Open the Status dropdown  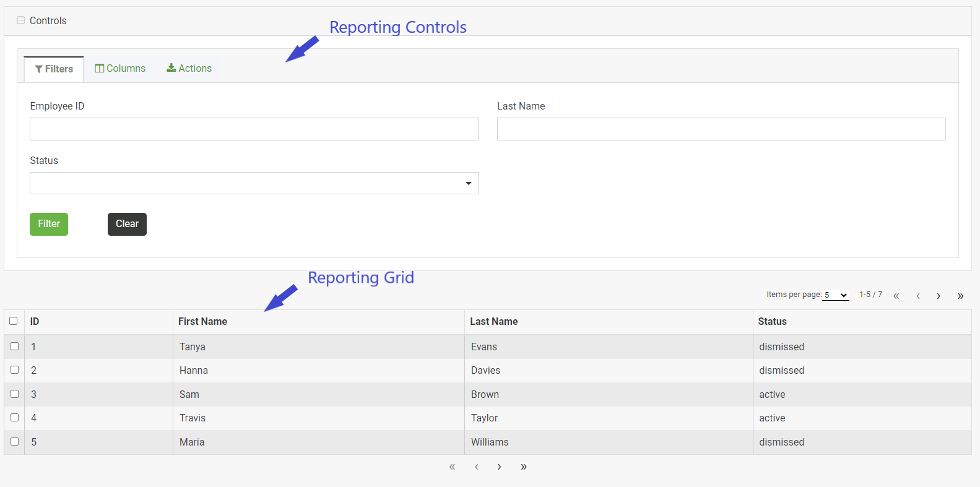coord(254,183)
